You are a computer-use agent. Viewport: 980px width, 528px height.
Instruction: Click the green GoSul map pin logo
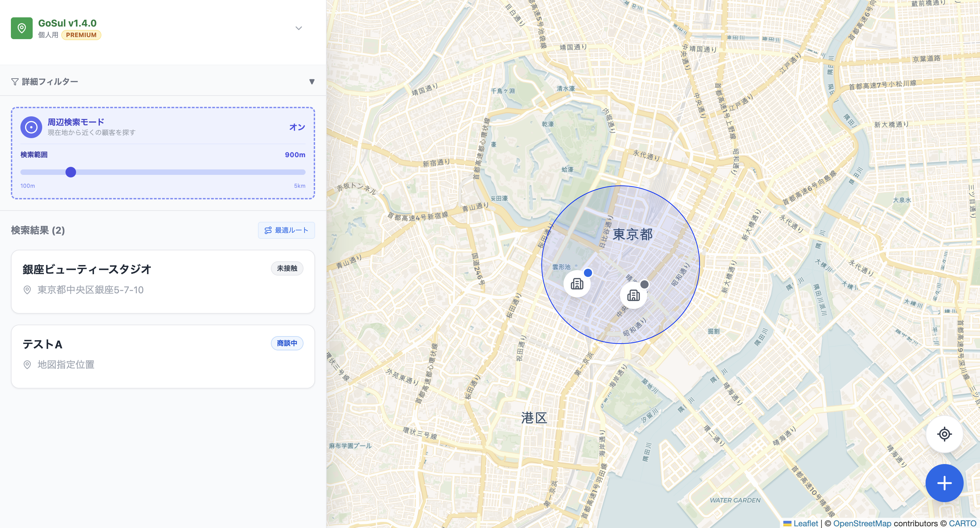point(22,28)
